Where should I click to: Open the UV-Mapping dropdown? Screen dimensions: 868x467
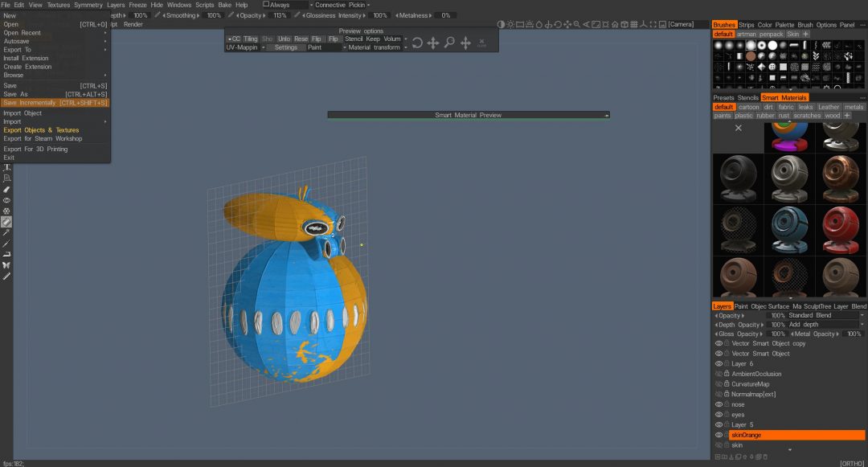click(x=245, y=47)
